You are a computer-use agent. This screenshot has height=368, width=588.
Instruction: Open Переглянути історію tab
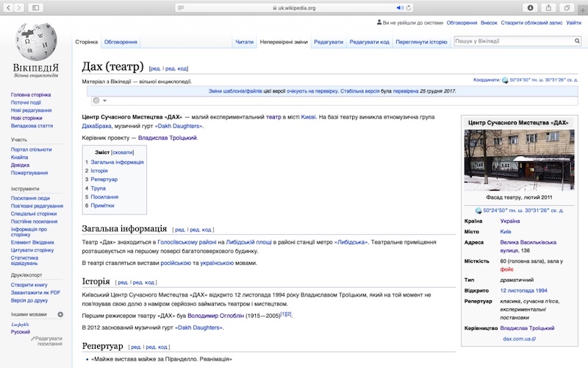point(421,42)
